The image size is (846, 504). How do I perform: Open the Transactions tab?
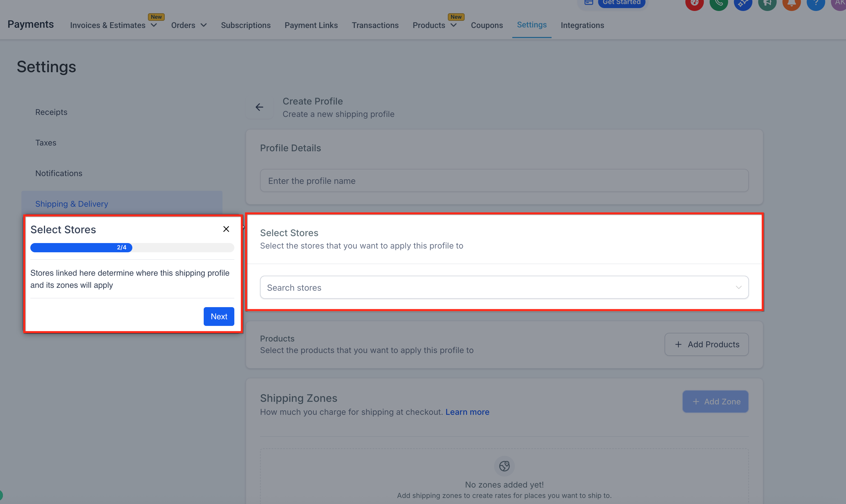pos(375,25)
